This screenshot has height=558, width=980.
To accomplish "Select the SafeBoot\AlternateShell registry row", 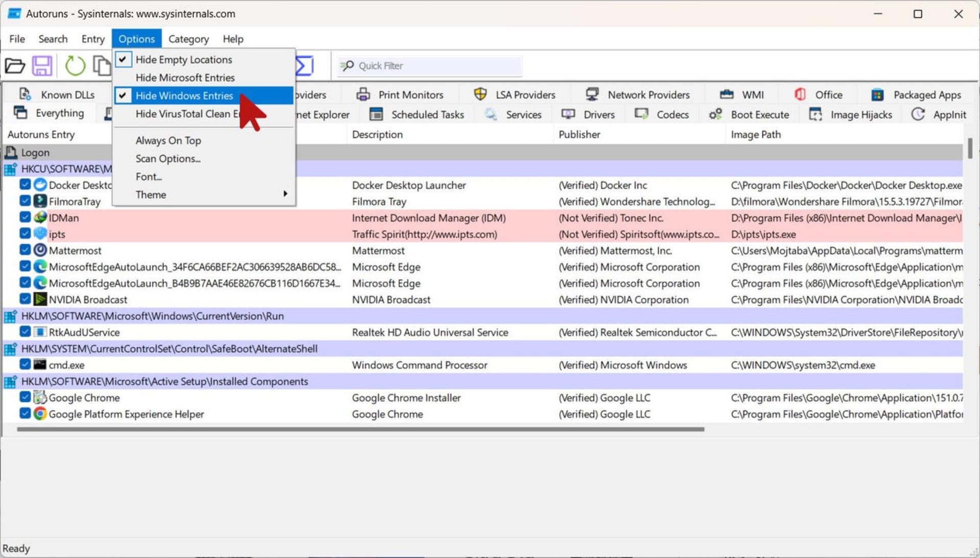I will [x=483, y=348].
